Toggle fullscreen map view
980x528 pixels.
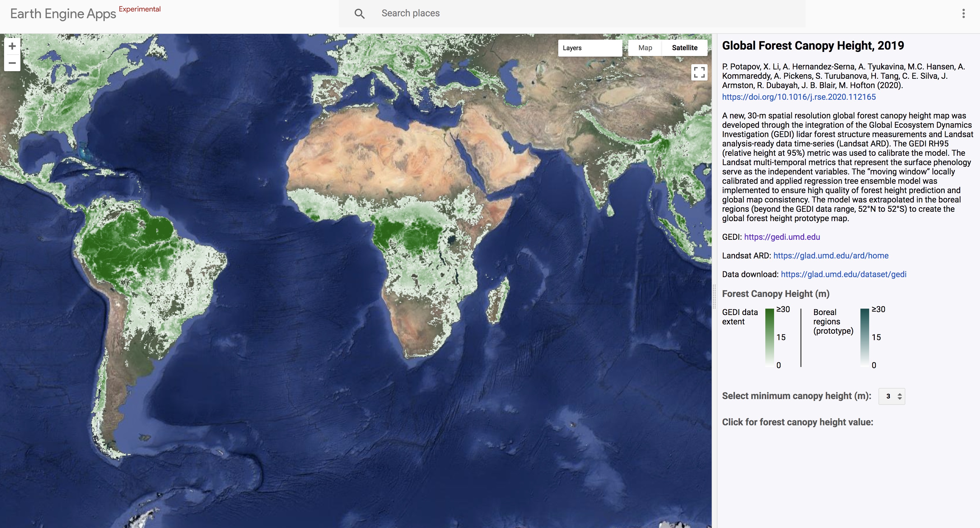pos(699,72)
